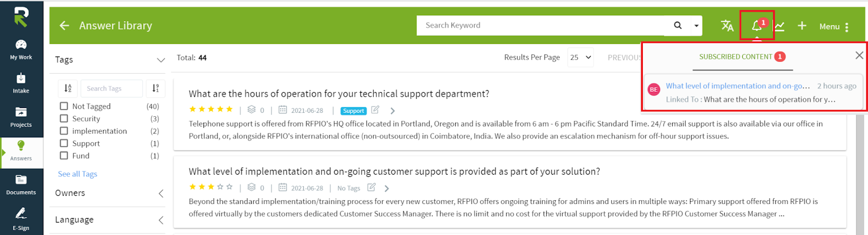Open Results Per Page dropdown
Viewport: 868px width, 235px height.
580,57
